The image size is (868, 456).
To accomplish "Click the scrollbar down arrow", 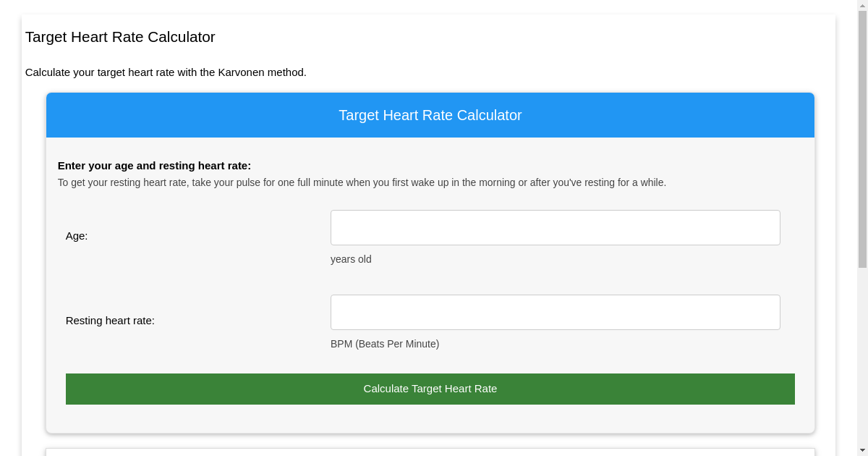I will pos(862,450).
